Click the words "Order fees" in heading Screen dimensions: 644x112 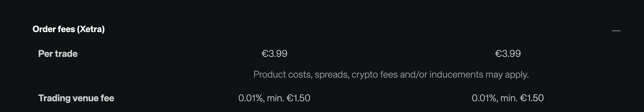pyautogui.click(x=54, y=29)
